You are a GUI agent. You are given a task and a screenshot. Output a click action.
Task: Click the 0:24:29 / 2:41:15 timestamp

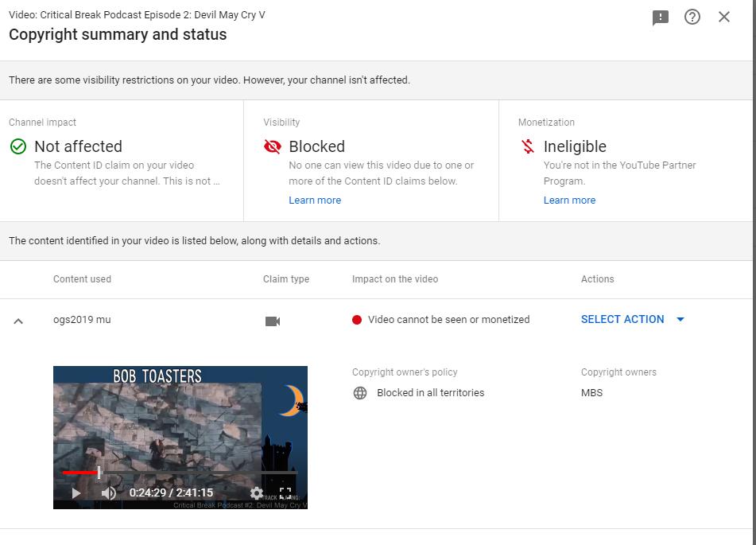click(x=171, y=492)
